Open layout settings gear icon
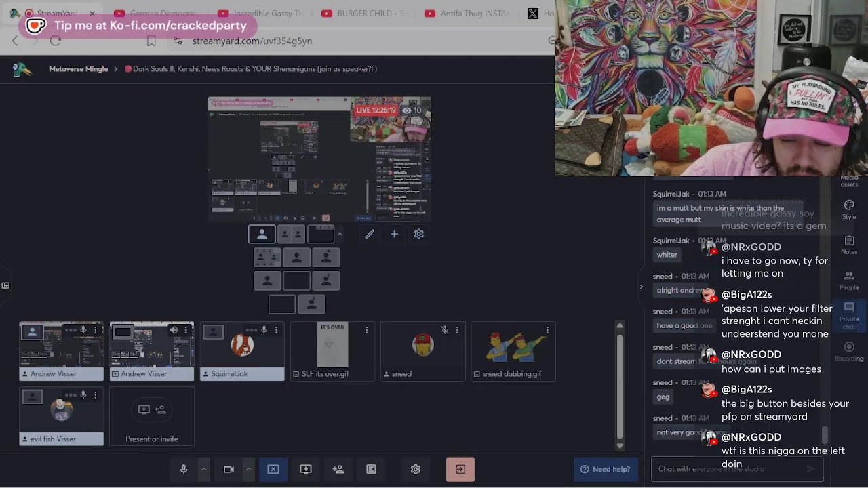The height and width of the screenshot is (488, 868). 418,234
